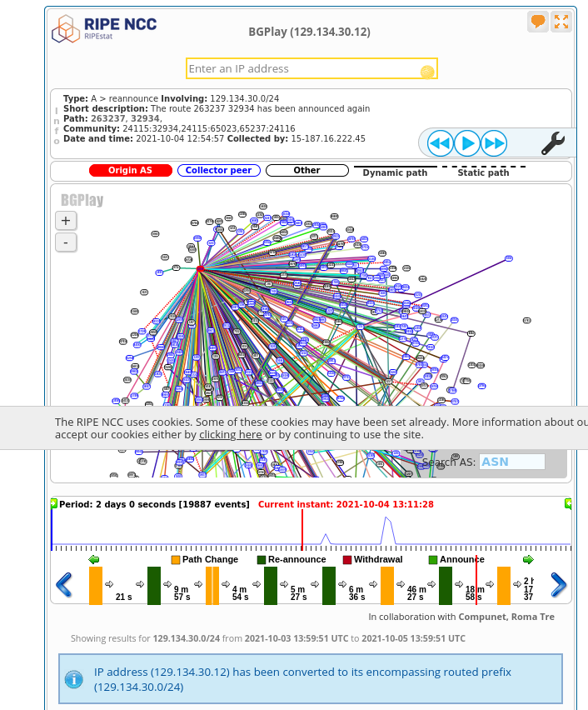Play the BGP animation
This screenshot has height=710, width=588.
[x=467, y=143]
